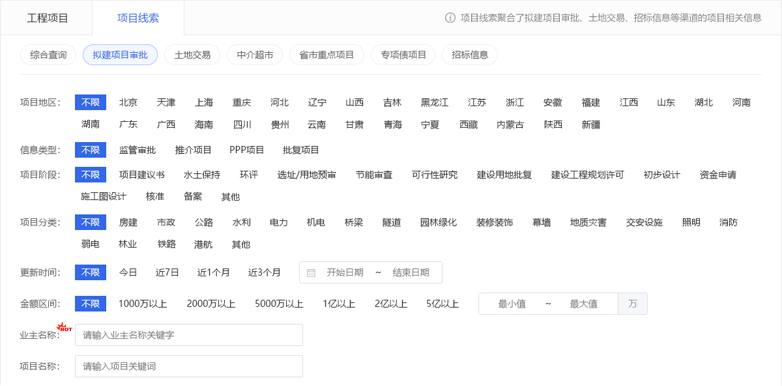Filter region by 北京
782x386 pixels.
pos(128,103)
